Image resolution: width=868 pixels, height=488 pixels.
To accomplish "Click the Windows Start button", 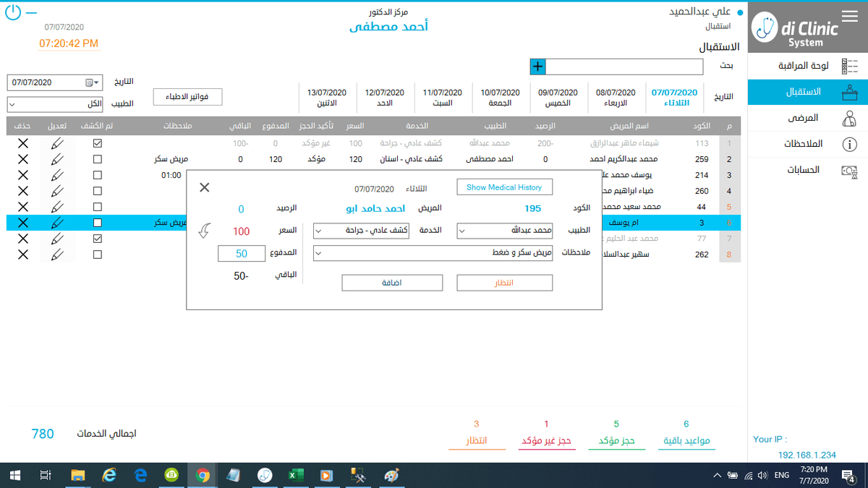I will (x=15, y=475).
